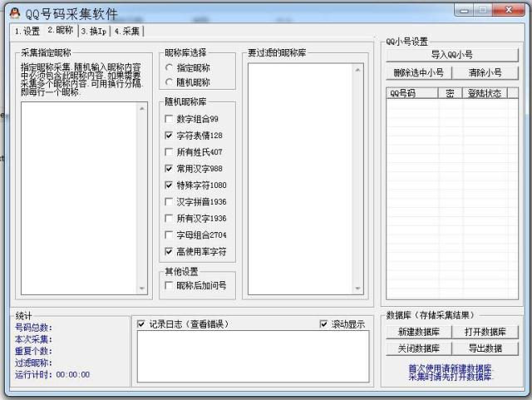Screen dimensions: 532x400
Task: Click the 导出数据 button
Action: coord(485,348)
